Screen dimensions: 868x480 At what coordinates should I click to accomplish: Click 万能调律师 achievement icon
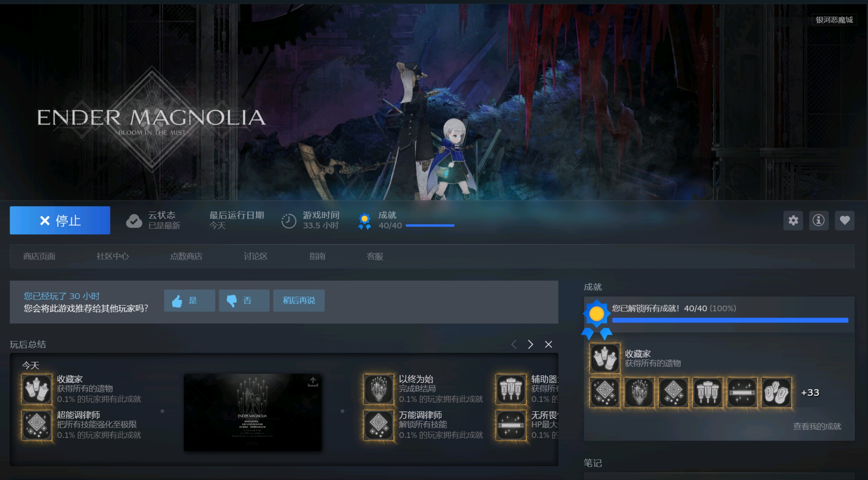point(379,425)
